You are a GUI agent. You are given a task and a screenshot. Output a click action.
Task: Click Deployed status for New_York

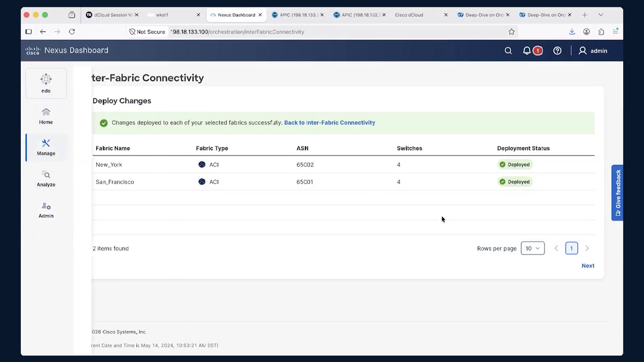click(515, 165)
